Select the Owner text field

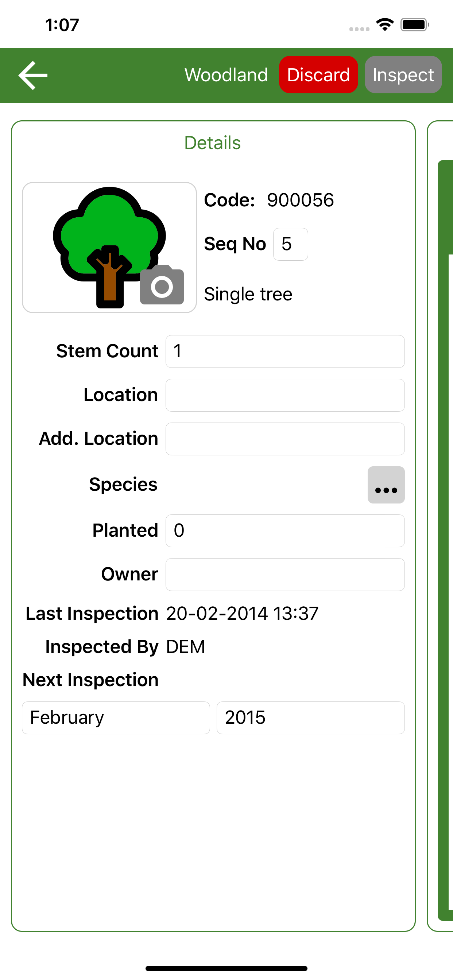tap(285, 575)
